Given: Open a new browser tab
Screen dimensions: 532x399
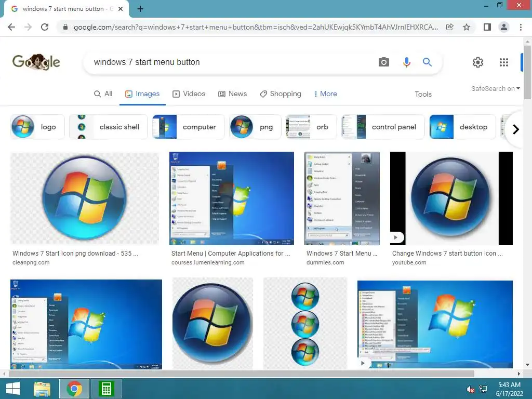Looking at the screenshot, I should coord(140,9).
